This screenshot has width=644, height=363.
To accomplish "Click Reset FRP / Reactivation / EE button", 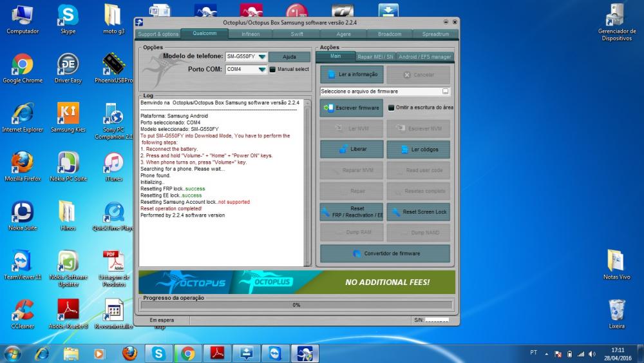I will (352, 211).
